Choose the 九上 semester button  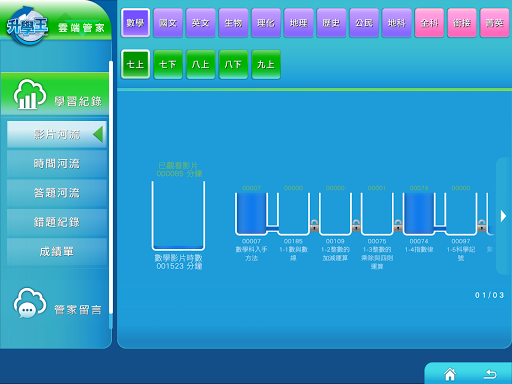[x=266, y=64]
